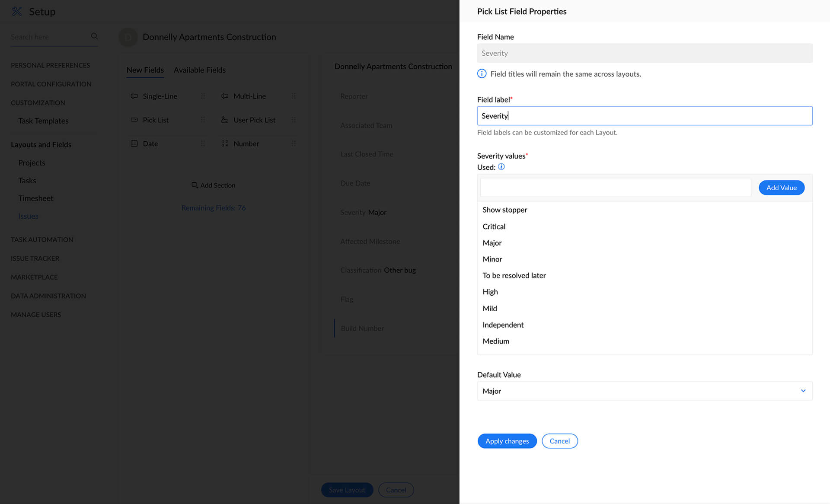This screenshot has width=830, height=504.
Task: Click the Affected Milestone layout field
Action: pos(370,242)
